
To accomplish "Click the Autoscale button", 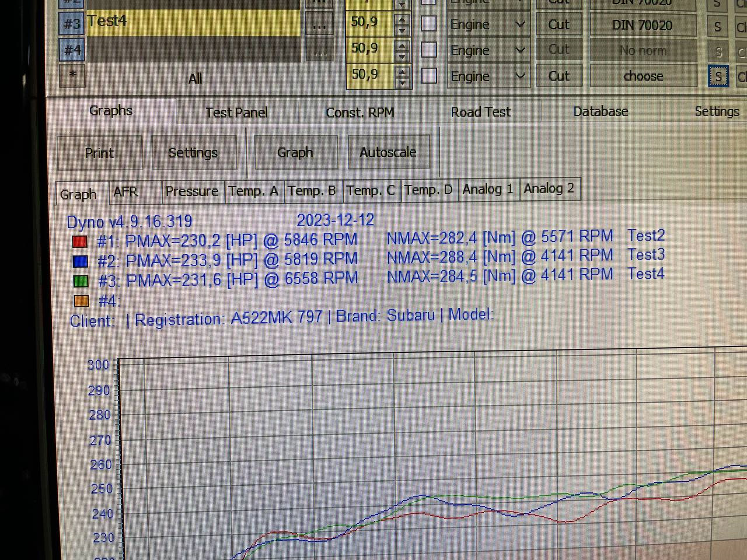I will [x=388, y=152].
